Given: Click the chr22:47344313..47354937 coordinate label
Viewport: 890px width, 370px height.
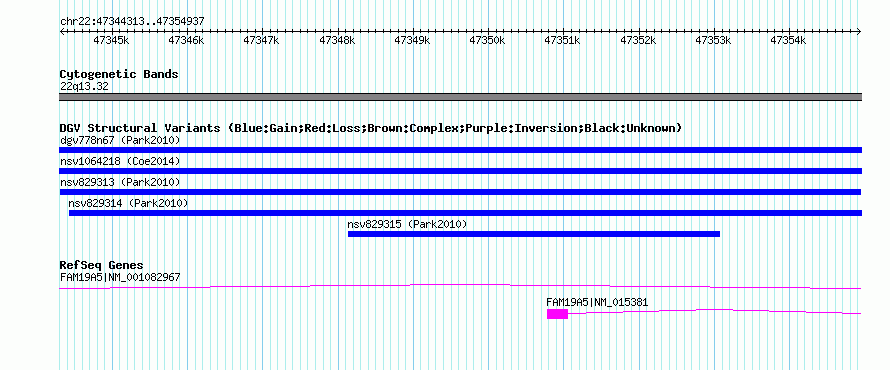Looking at the screenshot, I should (132, 21).
